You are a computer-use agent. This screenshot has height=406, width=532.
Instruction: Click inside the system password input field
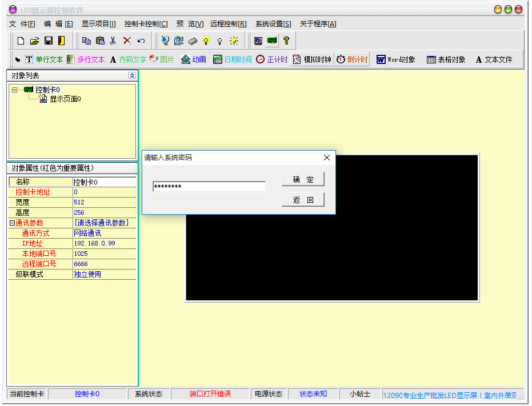coord(209,186)
